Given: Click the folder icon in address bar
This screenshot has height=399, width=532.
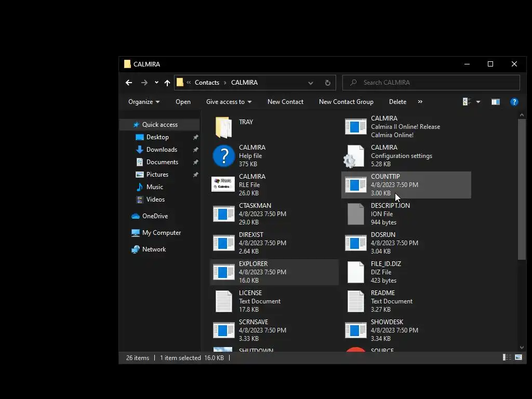Looking at the screenshot, I should (x=180, y=83).
